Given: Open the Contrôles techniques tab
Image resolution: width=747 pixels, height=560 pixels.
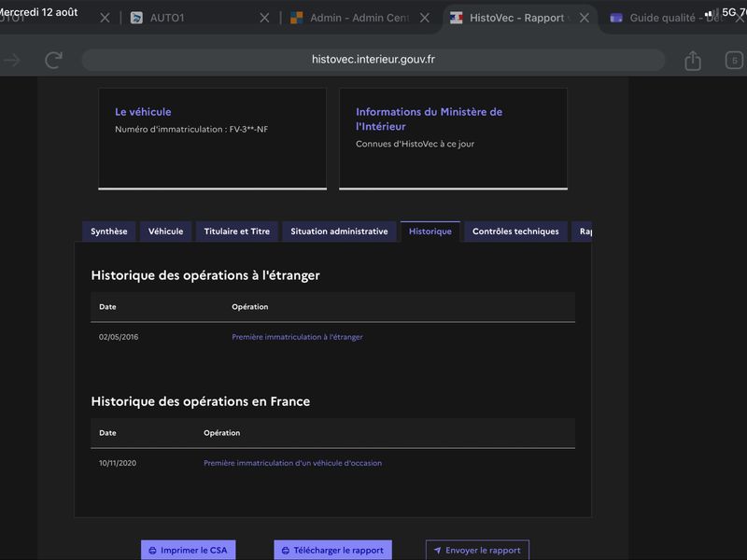Looking at the screenshot, I should pyautogui.click(x=515, y=231).
